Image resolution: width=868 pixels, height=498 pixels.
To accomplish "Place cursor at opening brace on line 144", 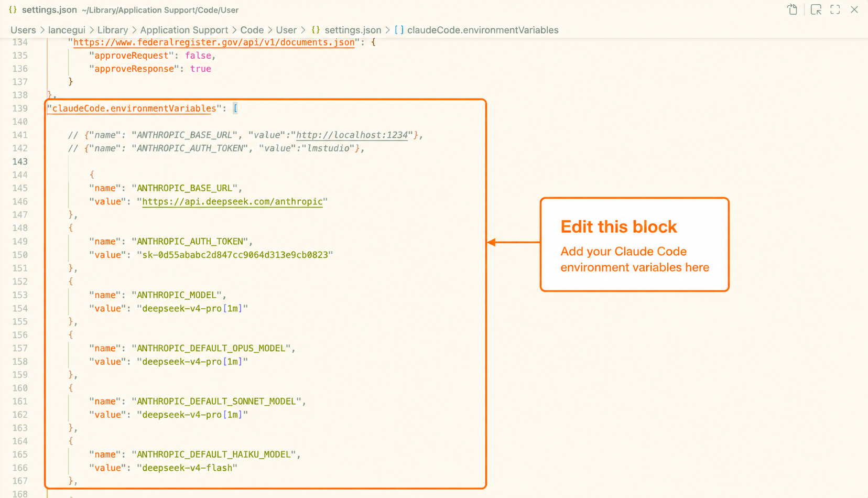I will pos(92,175).
